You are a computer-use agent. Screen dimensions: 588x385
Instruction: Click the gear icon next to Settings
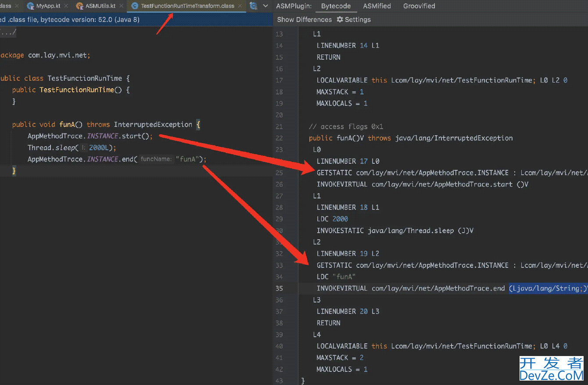coord(340,19)
